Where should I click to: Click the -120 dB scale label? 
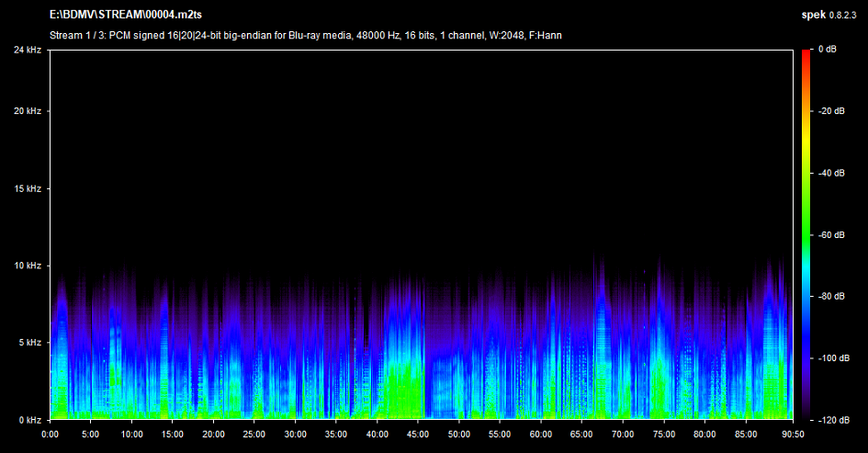tap(833, 420)
